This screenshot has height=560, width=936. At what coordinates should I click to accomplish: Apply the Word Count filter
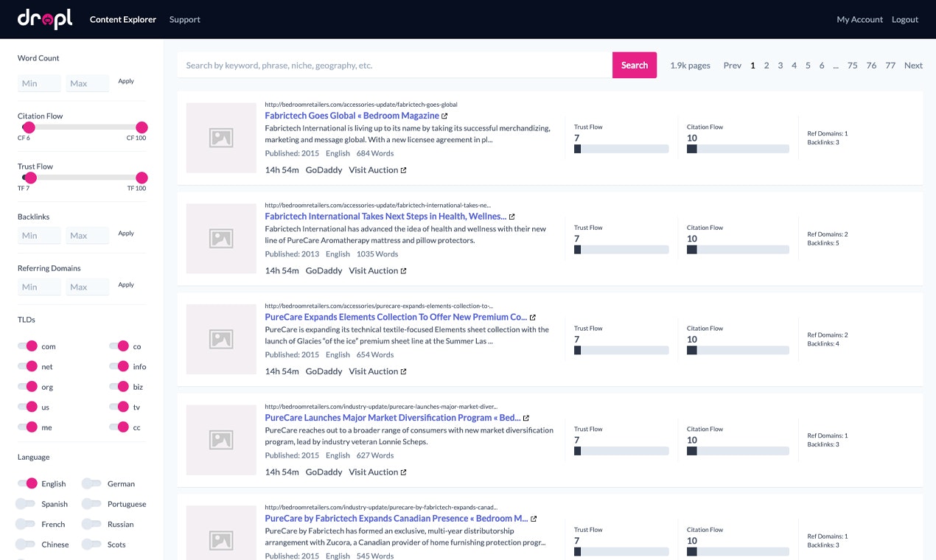pos(126,81)
